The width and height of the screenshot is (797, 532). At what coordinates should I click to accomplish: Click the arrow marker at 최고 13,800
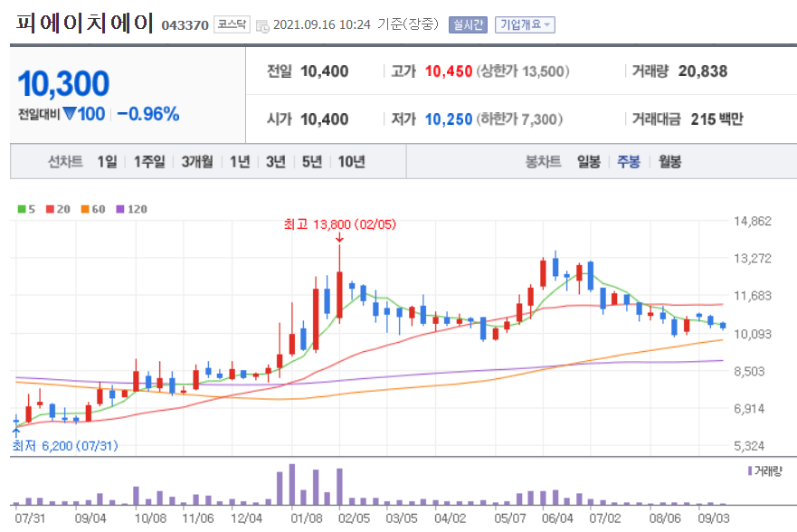coord(339,238)
